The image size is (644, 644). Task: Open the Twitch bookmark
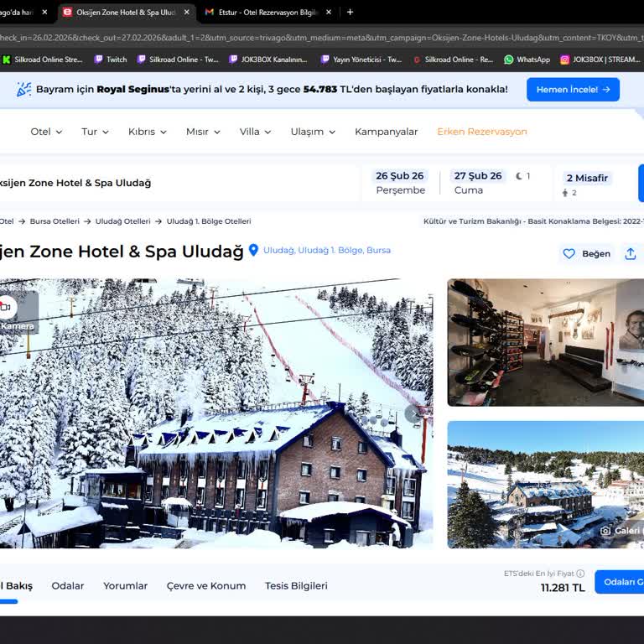[x=111, y=60]
